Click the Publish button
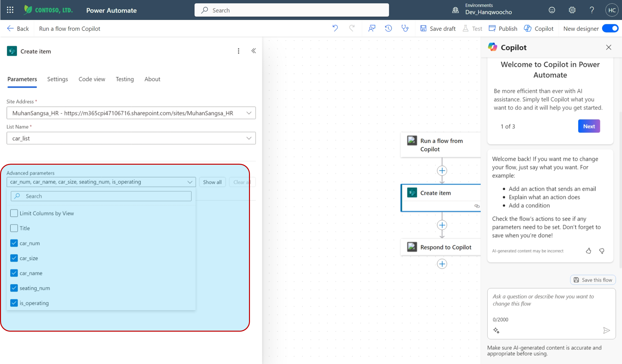This screenshot has height=364, width=622. [x=503, y=28]
